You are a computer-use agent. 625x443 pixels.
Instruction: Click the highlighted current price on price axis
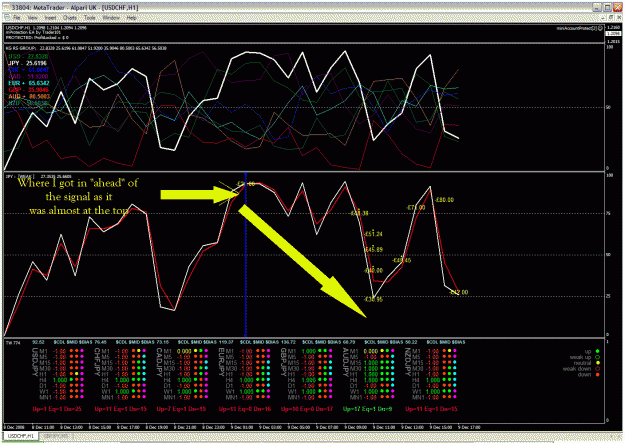pos(613,34)
